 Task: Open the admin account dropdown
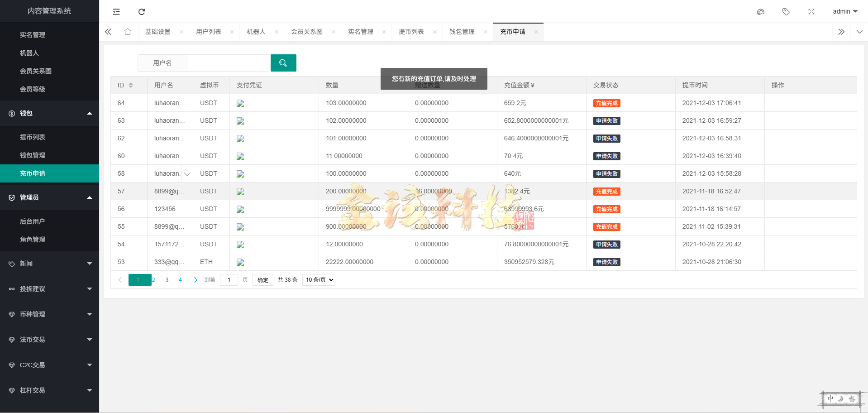(x=844, y=11)
